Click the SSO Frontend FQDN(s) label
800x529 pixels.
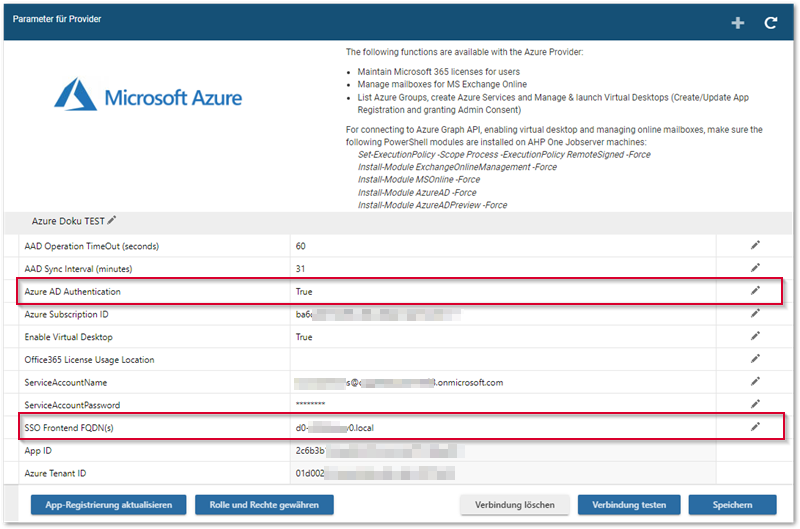[69, 428]
